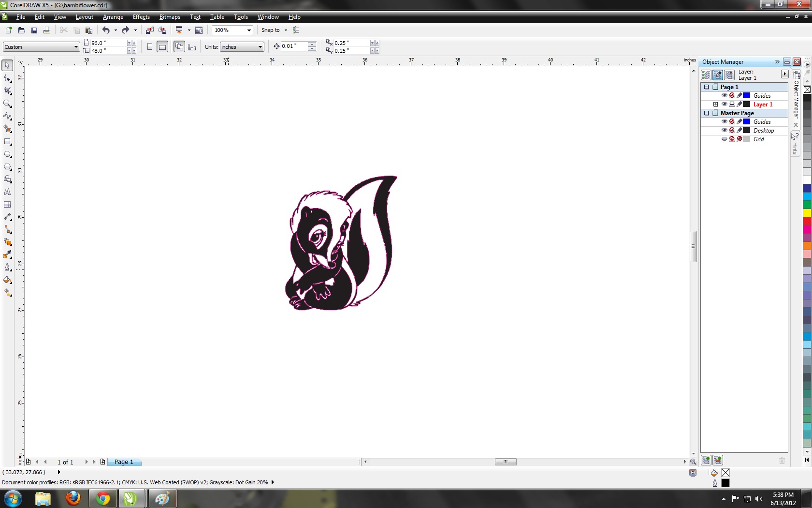Click the Open file icon
Viewport: 812px width, 508px height.
(x=21, y=30)
